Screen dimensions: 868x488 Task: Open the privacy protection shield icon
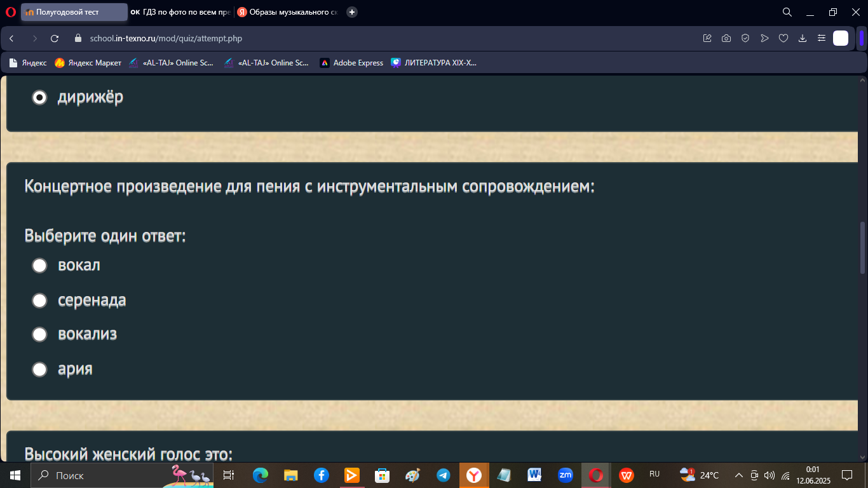point(745,38)
